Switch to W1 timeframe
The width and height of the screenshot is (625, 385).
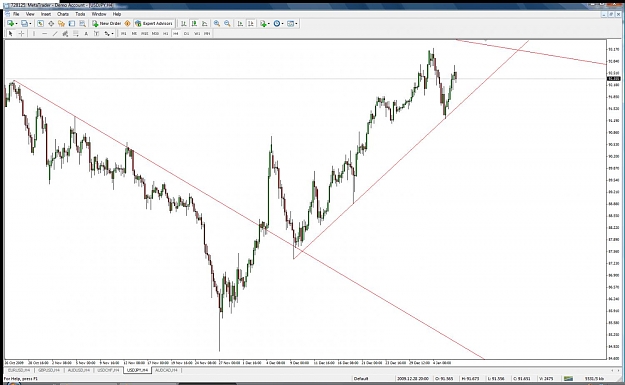tap(197, 33)
